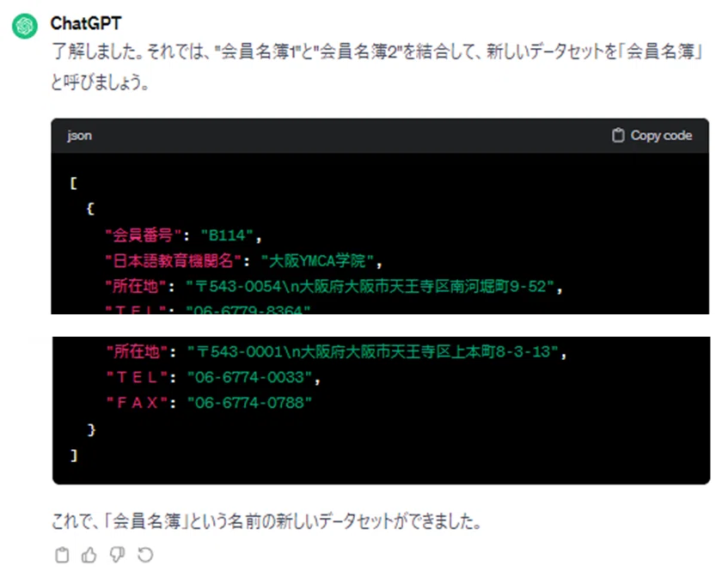The height and width of the screenshot is (572, 728).
Task: Give the response a thumbs up
Action: 89,555
